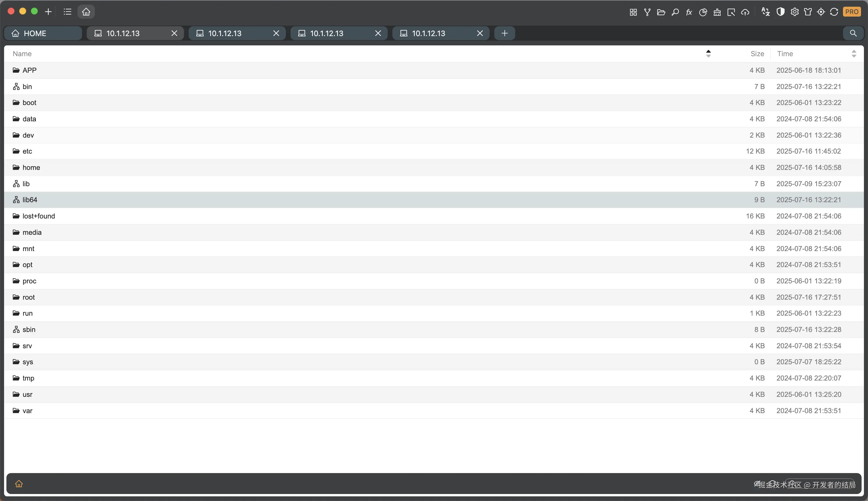Add a new tab with plus button

pyautogui.click(x=504, y=33)
